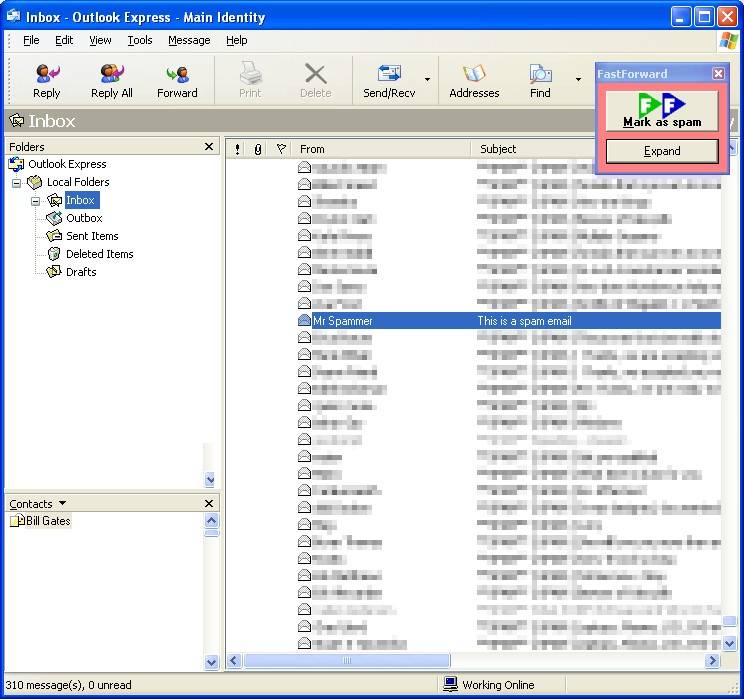Open the Addresses book
The height and width of the screenshot is (699, 744).
coord(474,81)
